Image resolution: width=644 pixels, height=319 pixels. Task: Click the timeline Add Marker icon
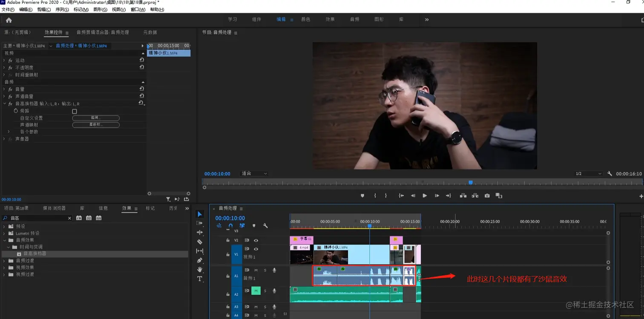pos(254,226)
